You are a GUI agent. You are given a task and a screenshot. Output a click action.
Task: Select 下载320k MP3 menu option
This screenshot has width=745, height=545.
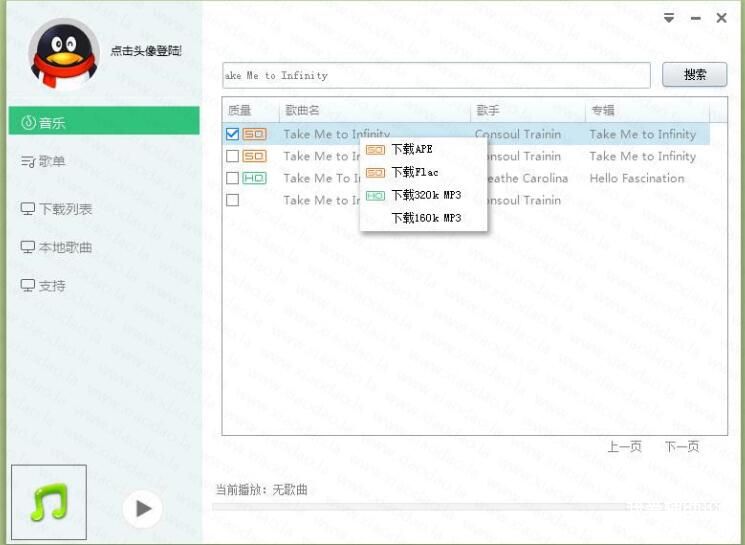[425, 196]
